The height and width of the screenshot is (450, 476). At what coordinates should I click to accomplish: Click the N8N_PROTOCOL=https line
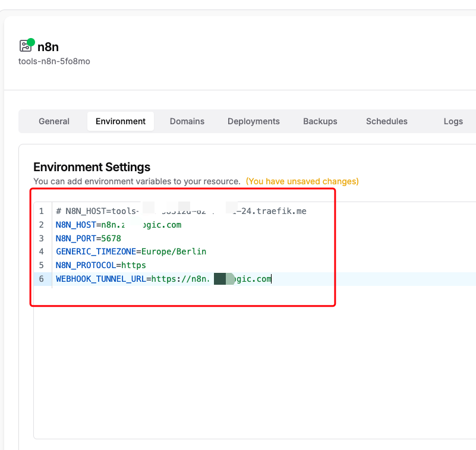pos(100,265)
